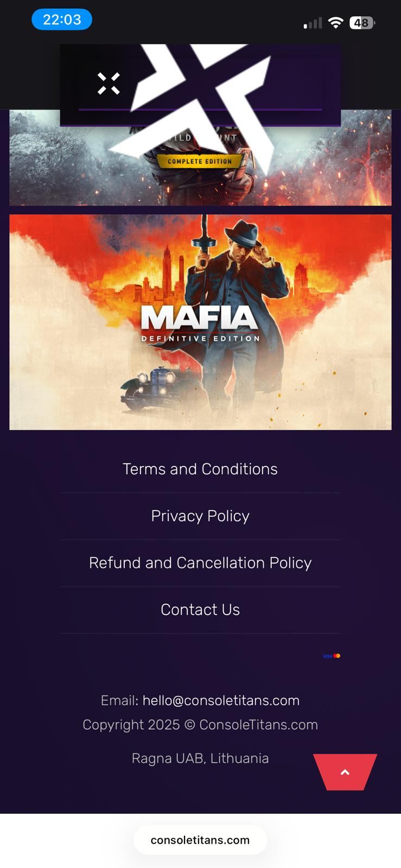Click the Visa and Mastercard payment icon
401x868 pixels.
(332, 656)
